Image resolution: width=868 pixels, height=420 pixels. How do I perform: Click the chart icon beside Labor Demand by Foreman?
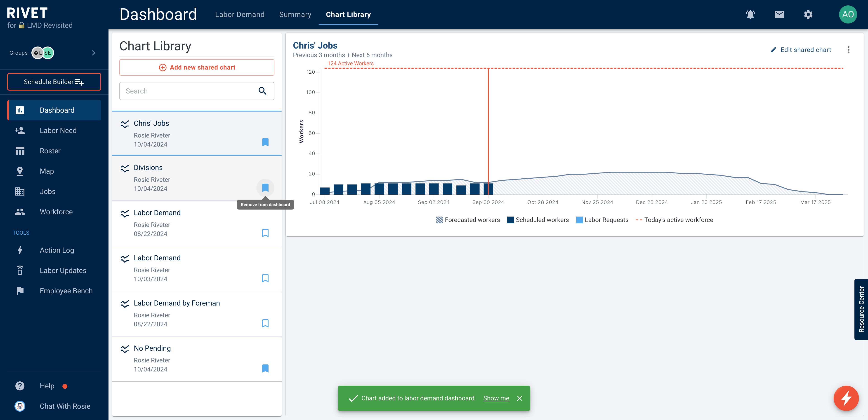pyautogui.click(x=125, y=303)
